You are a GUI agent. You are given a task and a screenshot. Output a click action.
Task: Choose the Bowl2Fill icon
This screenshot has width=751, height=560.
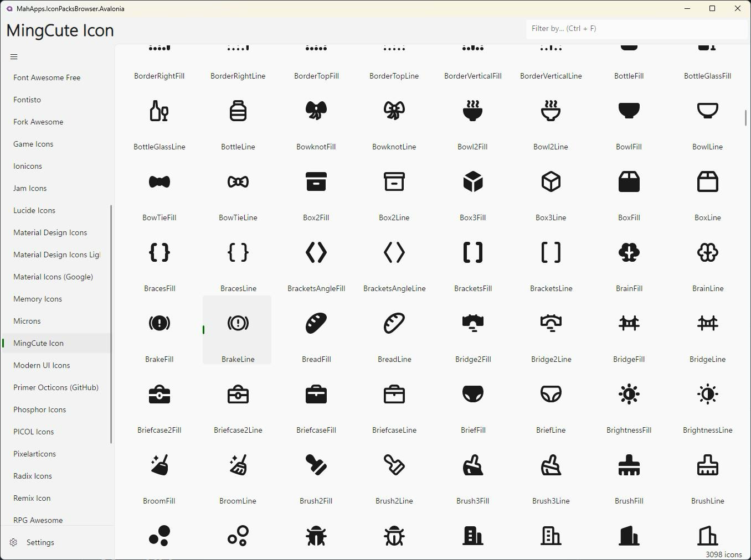[x=473, y=111]
